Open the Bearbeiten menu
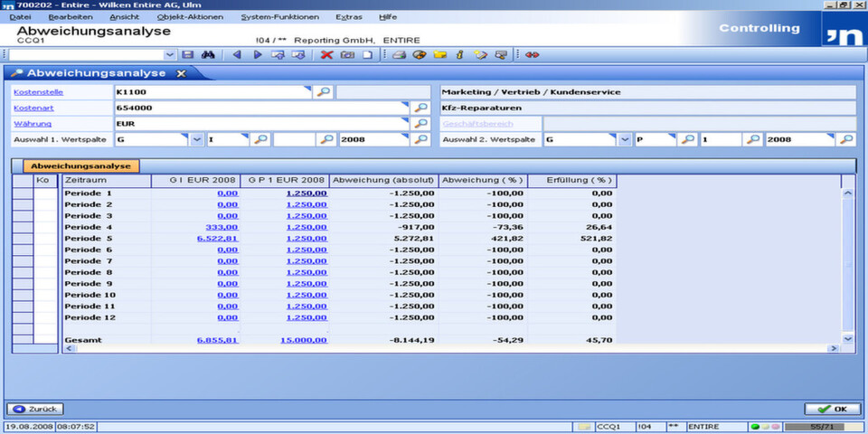 [71, 17]
